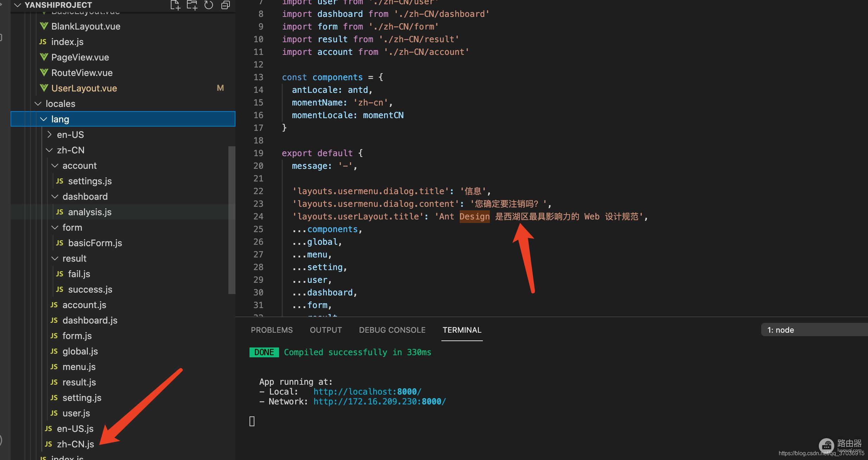Click the JS icon beside form.js
The image size is (868, 460).
click(x=54, y=336)
